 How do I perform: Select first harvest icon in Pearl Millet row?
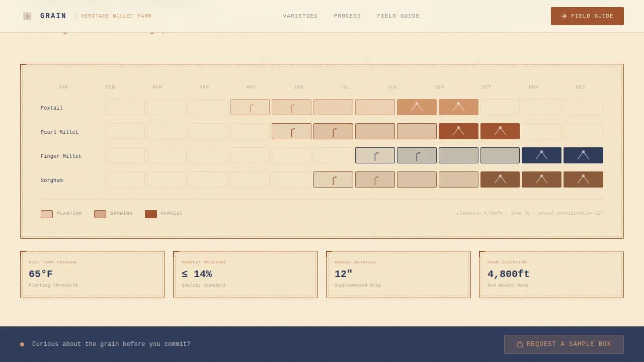pyautogui.click(x=458, y=131)
